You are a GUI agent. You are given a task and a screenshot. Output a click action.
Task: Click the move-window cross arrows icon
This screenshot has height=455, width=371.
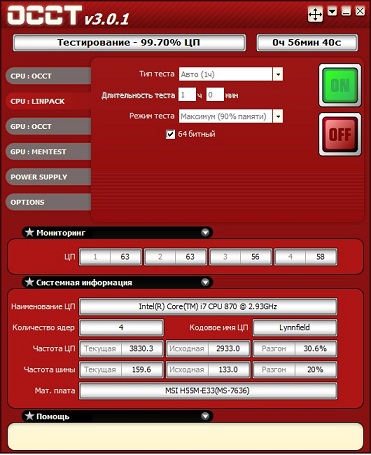click(315, 15)
